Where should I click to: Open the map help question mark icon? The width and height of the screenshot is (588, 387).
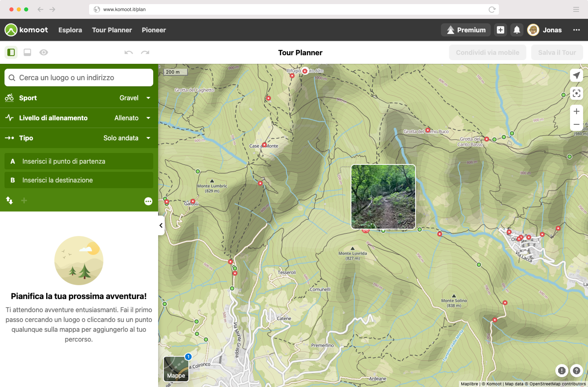[x=576, y=370]
